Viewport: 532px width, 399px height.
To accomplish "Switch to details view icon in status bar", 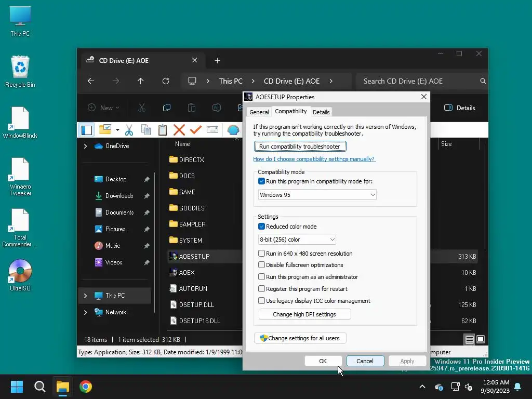I will 470,339.
